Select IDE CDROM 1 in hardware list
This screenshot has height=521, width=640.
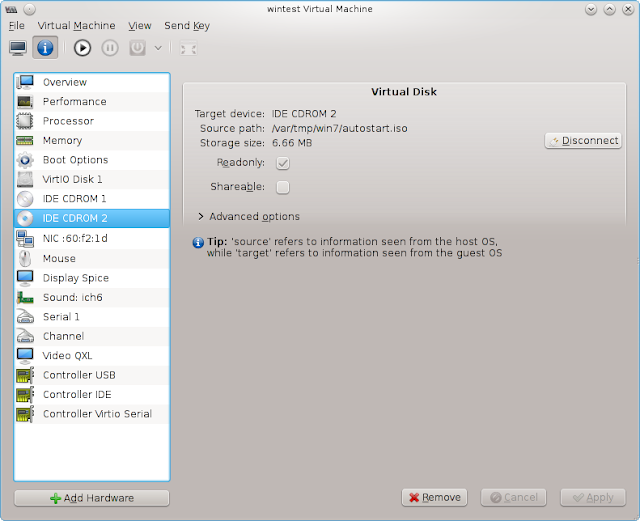[92, 199]
